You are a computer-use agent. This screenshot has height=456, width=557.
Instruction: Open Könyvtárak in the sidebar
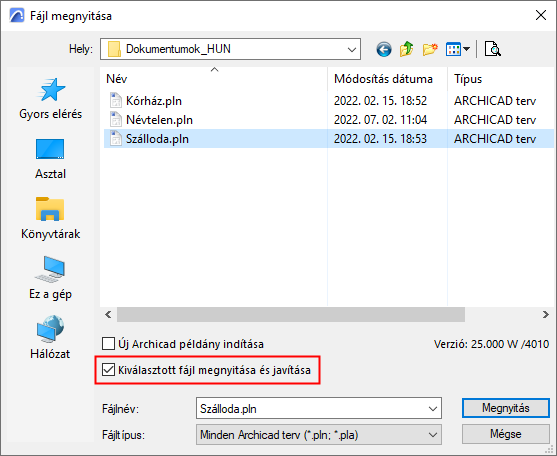pos(50,218)
